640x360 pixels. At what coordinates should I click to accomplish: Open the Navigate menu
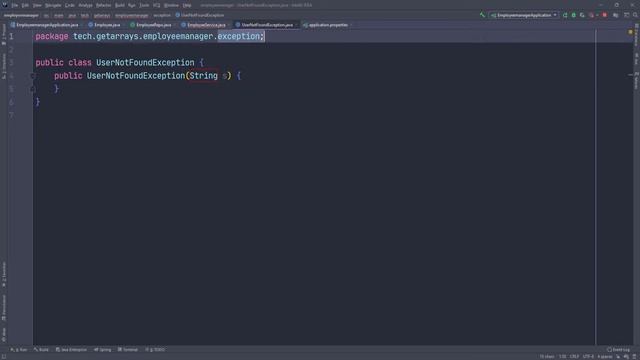click(x=53, y=5)
